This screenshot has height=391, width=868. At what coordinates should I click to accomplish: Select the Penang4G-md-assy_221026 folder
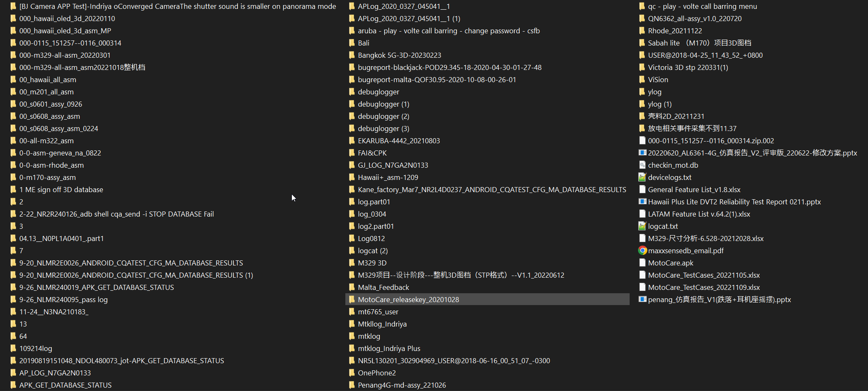pos(402,385)
